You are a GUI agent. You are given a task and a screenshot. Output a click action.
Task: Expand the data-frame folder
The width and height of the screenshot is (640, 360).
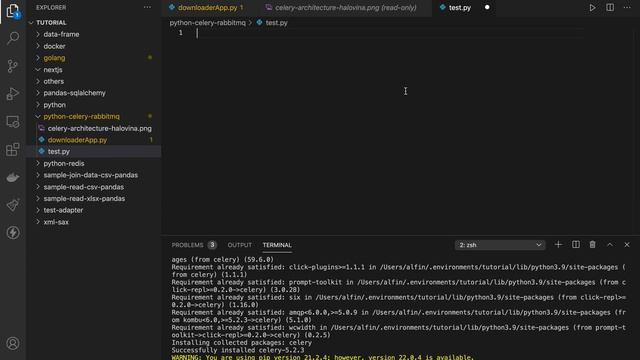61,34
